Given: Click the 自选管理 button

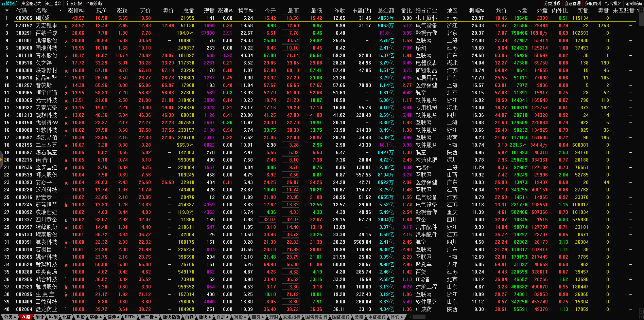Looking at the screenshot, I should (x=572, y=3).
